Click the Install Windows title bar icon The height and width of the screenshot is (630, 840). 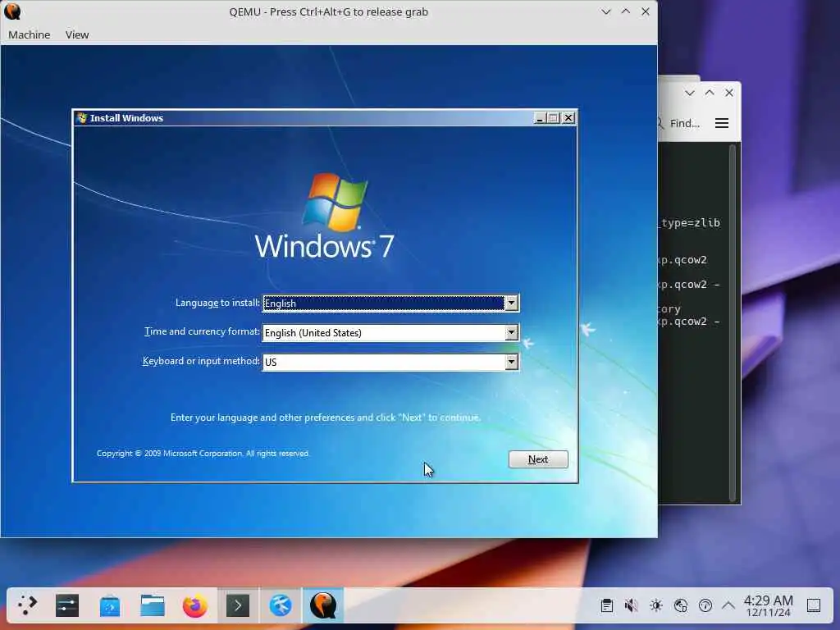pyautogui.click(x=81, y=118)
